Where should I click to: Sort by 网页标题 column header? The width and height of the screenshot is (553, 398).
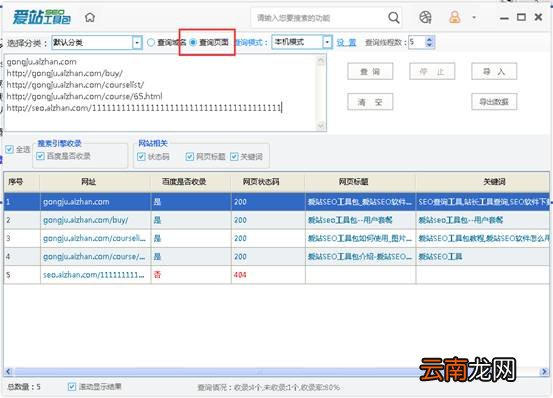360,182
